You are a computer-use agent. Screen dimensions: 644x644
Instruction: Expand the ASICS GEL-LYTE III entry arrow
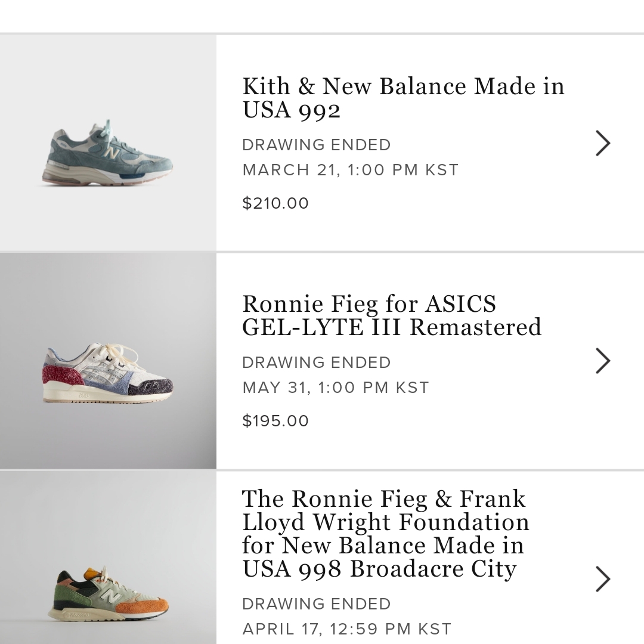[x=603, y=361]
